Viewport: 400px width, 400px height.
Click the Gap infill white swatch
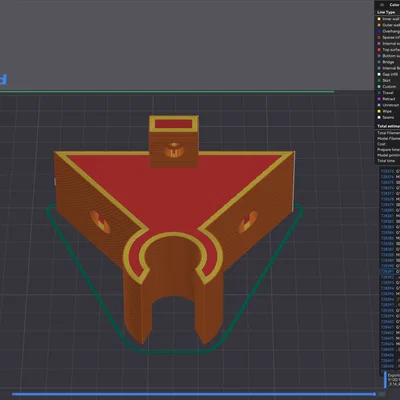tap(379, 74)
